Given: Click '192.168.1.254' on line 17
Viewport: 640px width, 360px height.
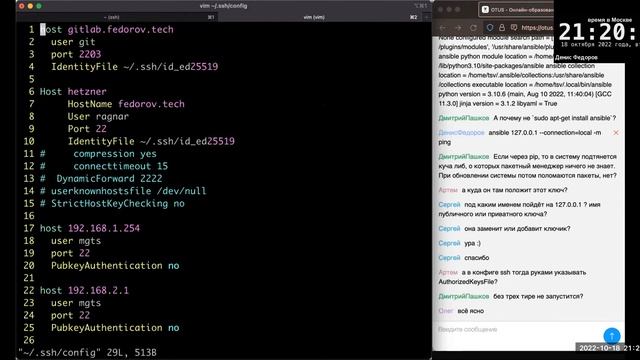Looking at the screenshot, I should click(x=104, y=228).
